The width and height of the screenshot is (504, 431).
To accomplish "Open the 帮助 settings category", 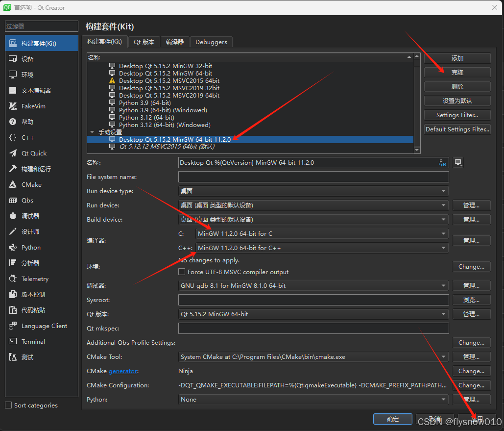I will [42, 122].
